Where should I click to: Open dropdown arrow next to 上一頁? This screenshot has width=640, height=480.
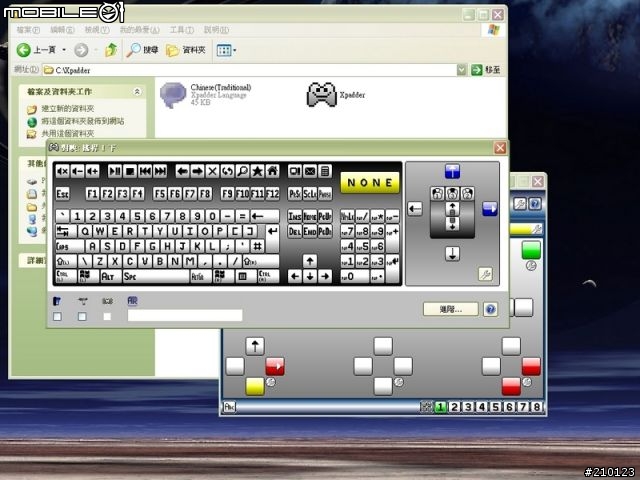coord(64,50)
